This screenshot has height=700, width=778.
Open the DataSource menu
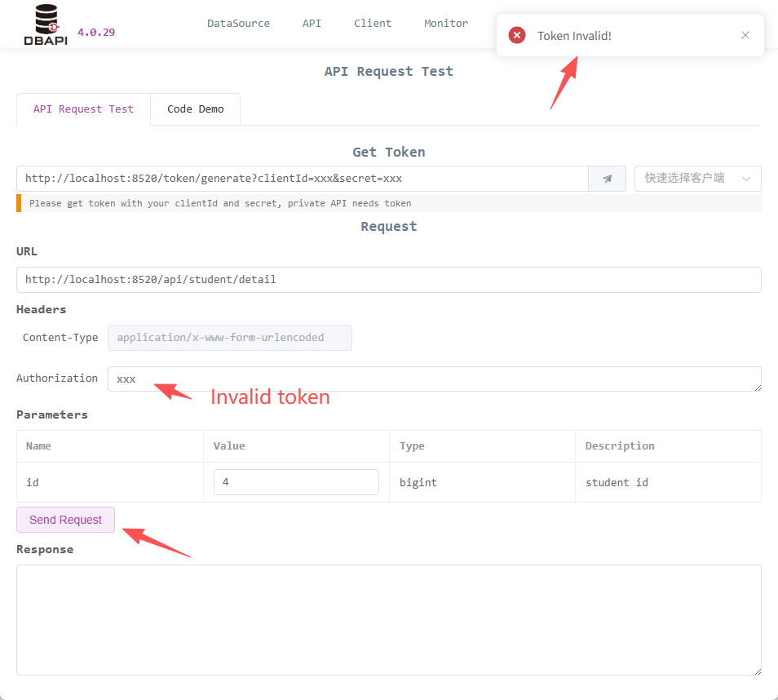pyautogui.click(x=238, y=24)
